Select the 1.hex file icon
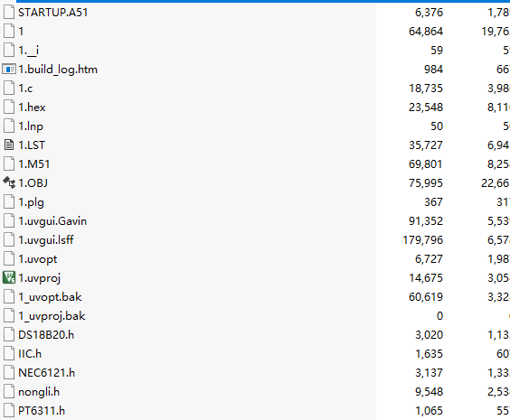 tap(9, 107)
